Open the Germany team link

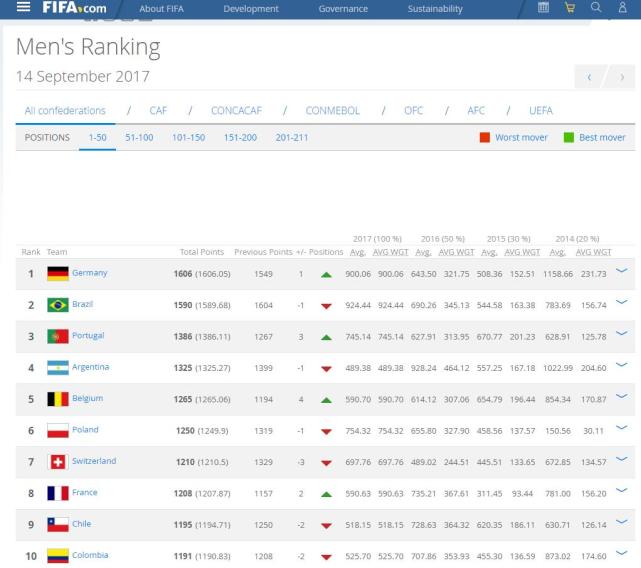point(90,273)
